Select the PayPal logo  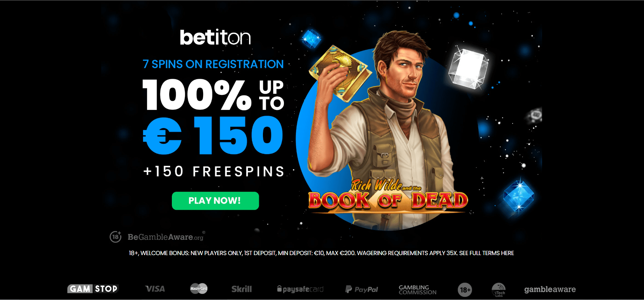point(361,289)
